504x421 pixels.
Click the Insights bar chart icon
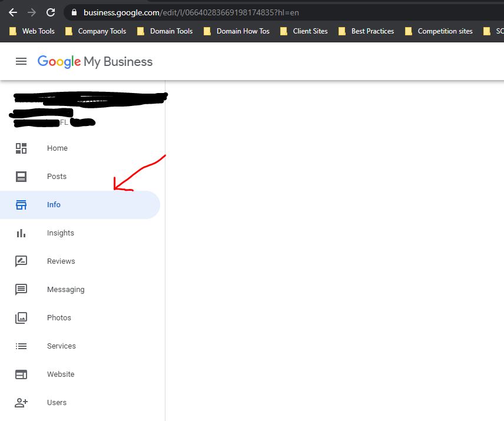tap(21, 233)
